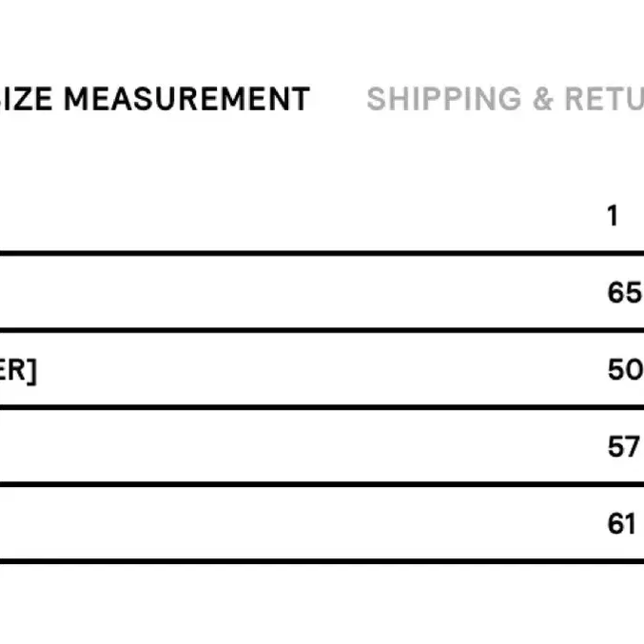Click the ampersand in the SHIPPING tab
The width and height of the screenshot is (644, 644).
(x=542, y=99)
